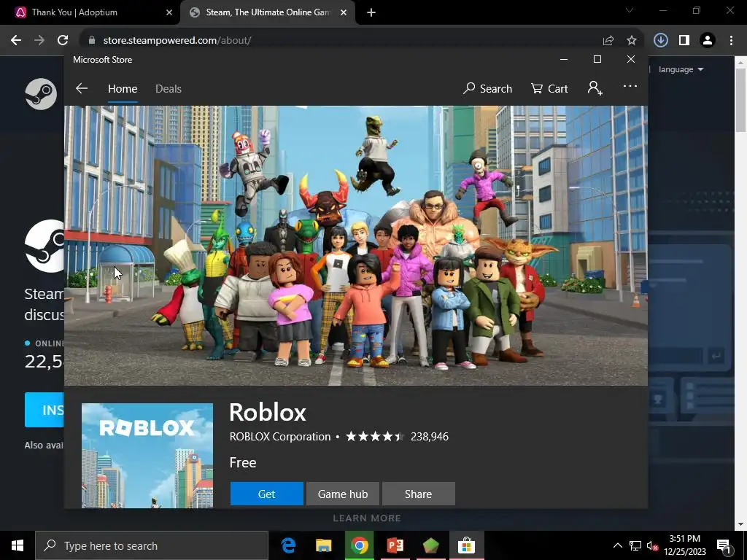Viewport: 747px width, 560px height.
Task: Open PowerPoint from the taskbar
Action: pyautogui.click(x=395, y=545)
